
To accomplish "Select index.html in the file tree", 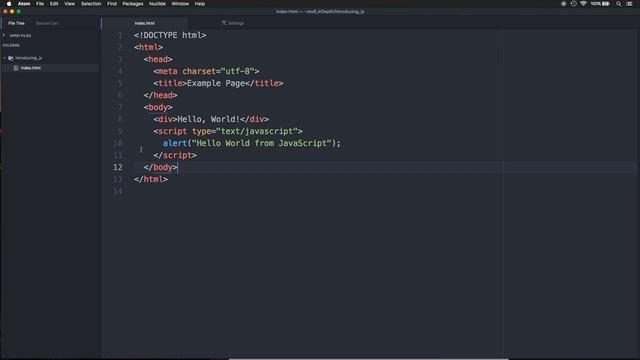I will [x=31, y=68].
